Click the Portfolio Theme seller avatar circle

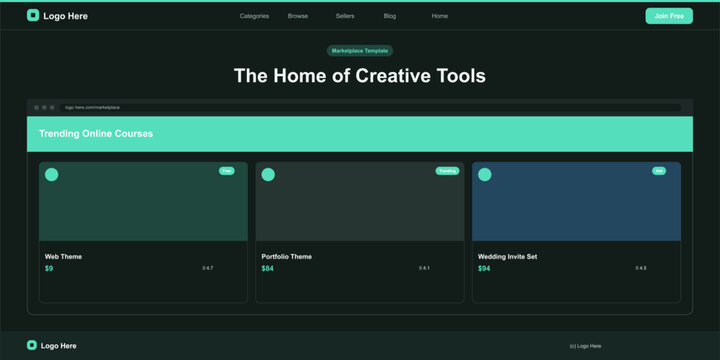pyautogui.click(x=268, y=174)
